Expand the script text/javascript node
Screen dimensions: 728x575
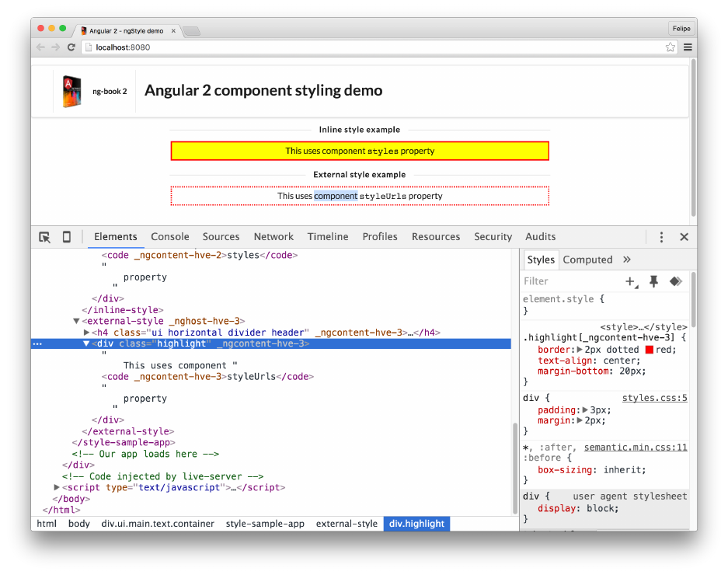point(57,488)
